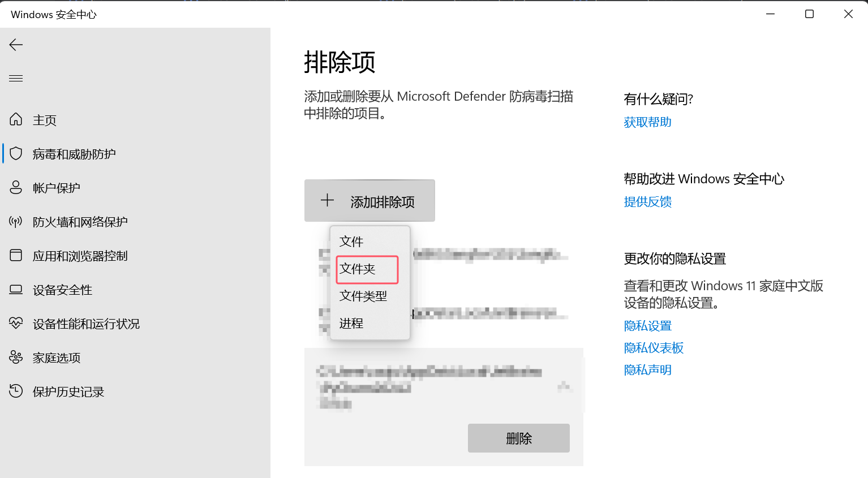Click the history clock icon for 保护历史记录
The height and width of the screenshot is (478, 868).
[x=16, y=391]
